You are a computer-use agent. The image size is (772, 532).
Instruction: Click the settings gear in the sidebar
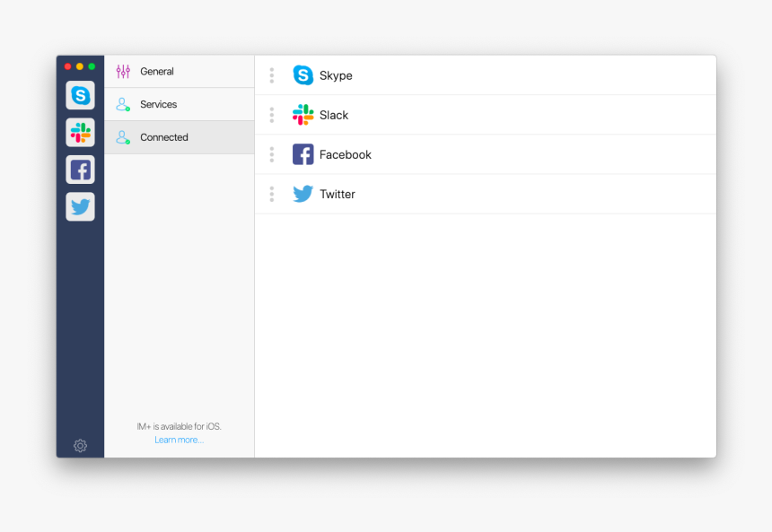pyautogui.click(x=80, y=445)
